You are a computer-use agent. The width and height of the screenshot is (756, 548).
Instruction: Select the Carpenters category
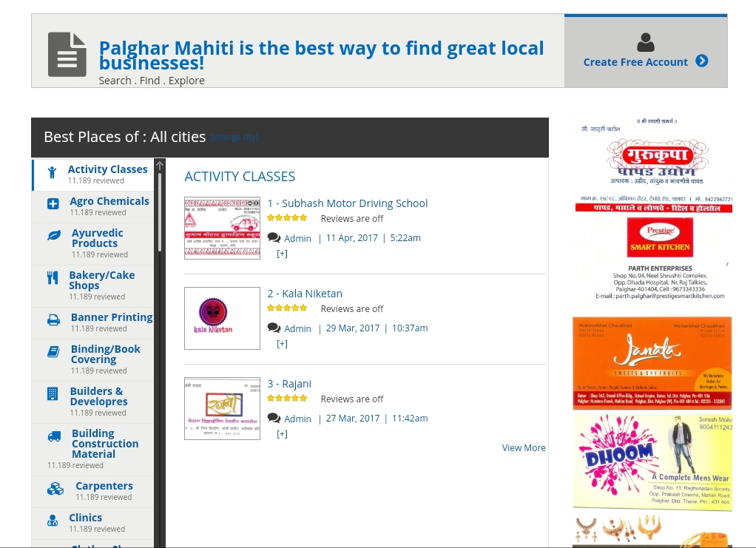pyautogui.click(x=104, y=486)
